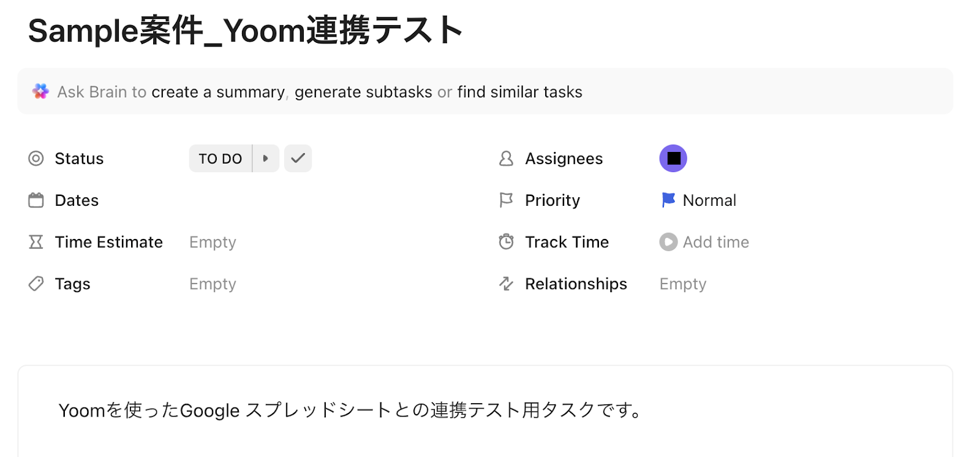This screenshot has width=980, height=457.
Task: Set the empty Time Estimate value
Action: [x=213, y=242]
